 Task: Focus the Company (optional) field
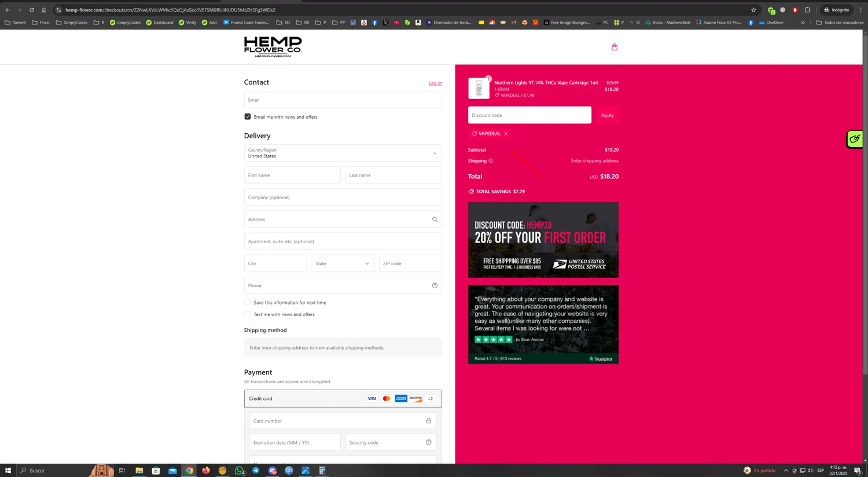[x=343, y=197]
